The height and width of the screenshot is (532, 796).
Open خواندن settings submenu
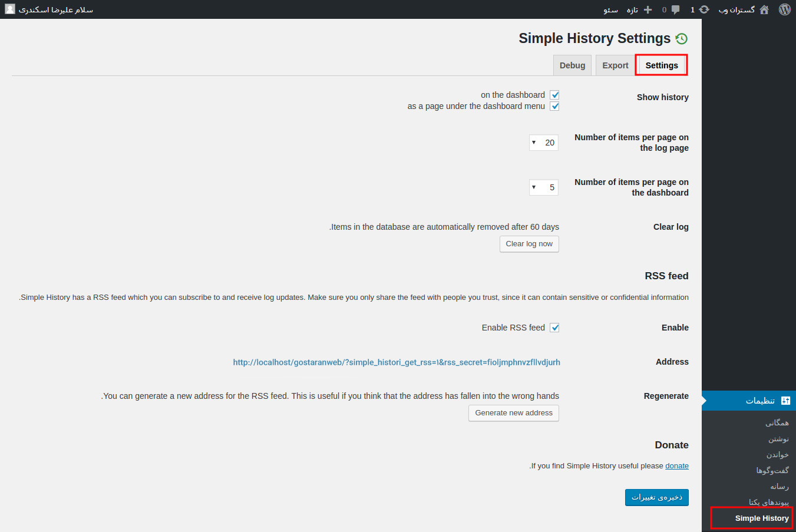777,455
